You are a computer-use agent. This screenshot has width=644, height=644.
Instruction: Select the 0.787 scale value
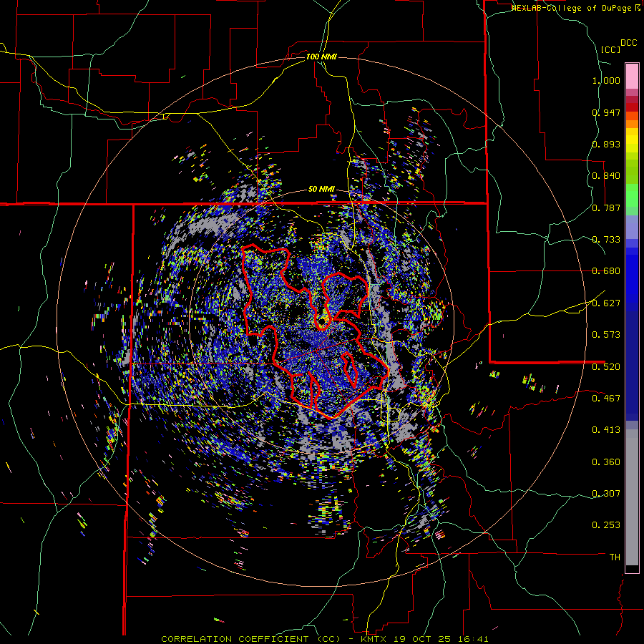(606, 208)
